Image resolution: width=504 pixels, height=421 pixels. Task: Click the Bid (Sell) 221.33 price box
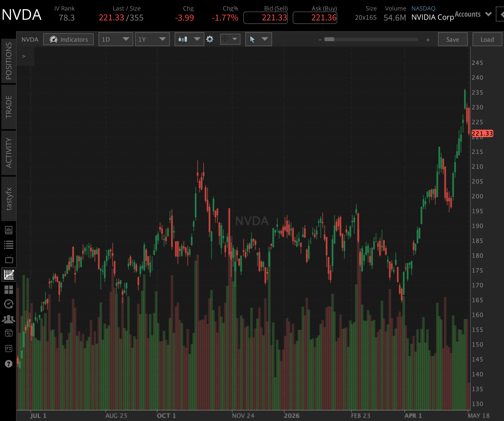[x=266, y=18]
